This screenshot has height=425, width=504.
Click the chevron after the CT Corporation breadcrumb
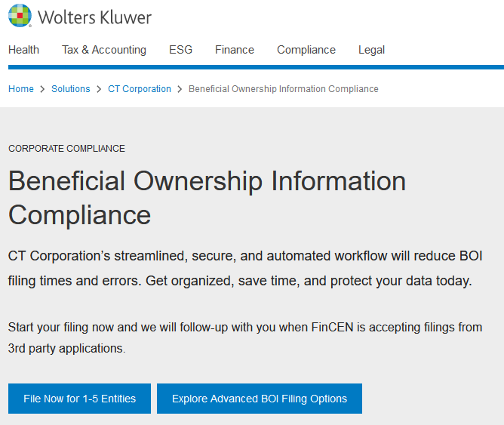tap(180, 89)
